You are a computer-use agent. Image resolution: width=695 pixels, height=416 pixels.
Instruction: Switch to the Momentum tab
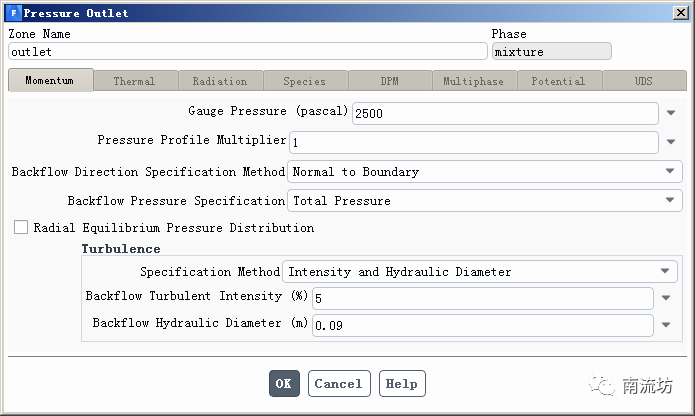coord(50,81)
